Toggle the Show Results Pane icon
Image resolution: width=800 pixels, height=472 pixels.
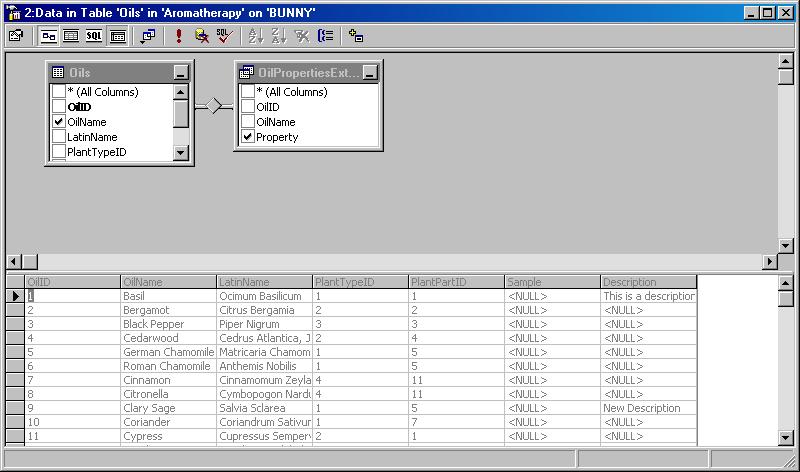coord(117,36)
